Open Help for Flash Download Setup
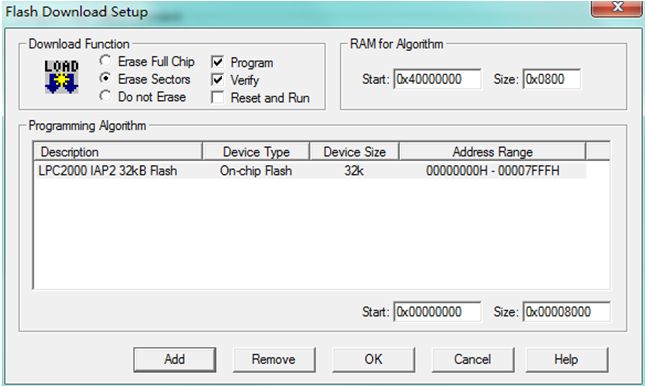 pyautogui.click(x=566, y=359)
